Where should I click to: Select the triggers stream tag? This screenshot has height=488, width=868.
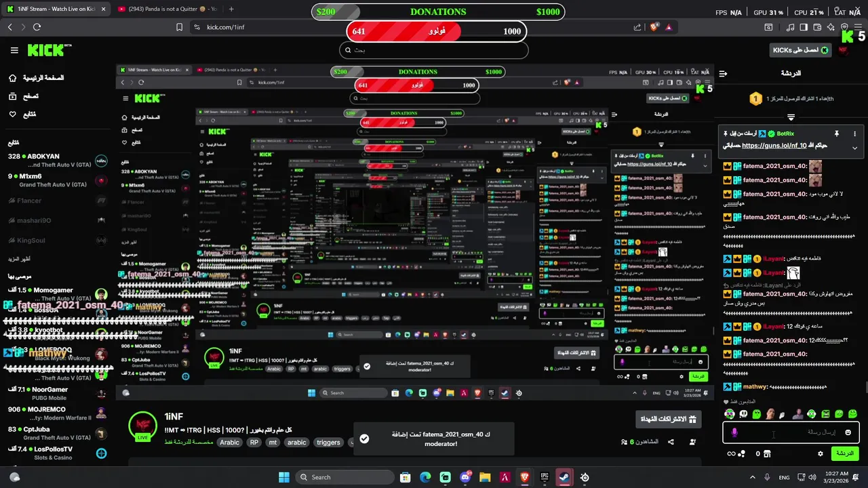328,442
